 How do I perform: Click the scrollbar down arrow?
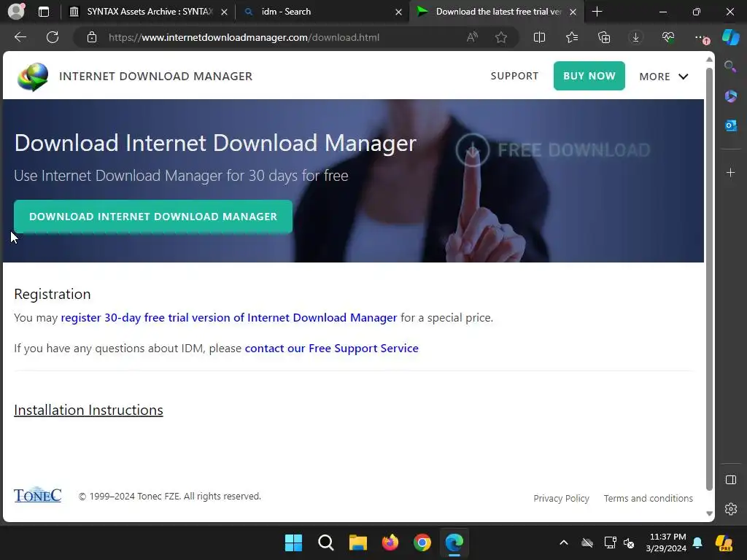click(x=709, y=513)
